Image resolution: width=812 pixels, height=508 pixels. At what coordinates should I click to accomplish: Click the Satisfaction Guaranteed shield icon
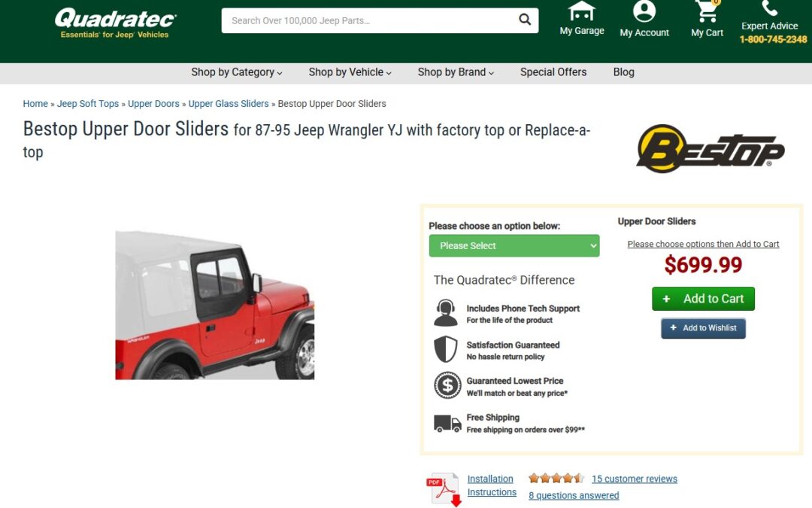[x=446, y=349]
